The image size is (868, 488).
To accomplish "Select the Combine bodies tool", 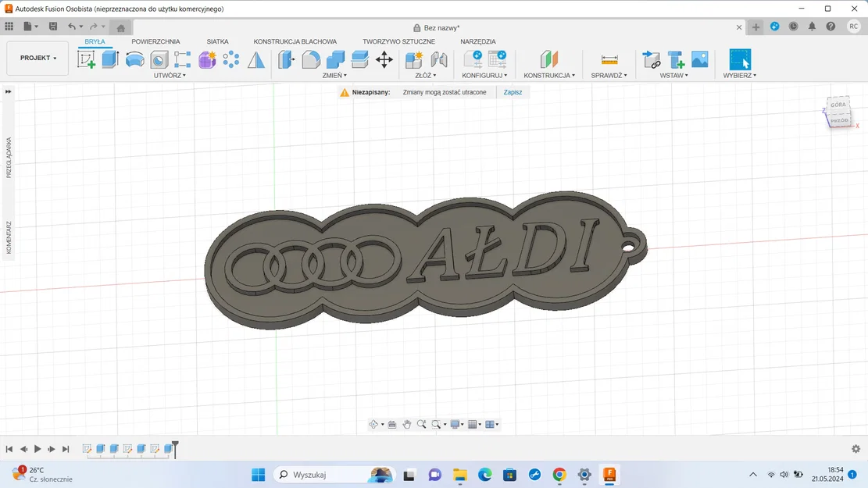I will (335, 59).
